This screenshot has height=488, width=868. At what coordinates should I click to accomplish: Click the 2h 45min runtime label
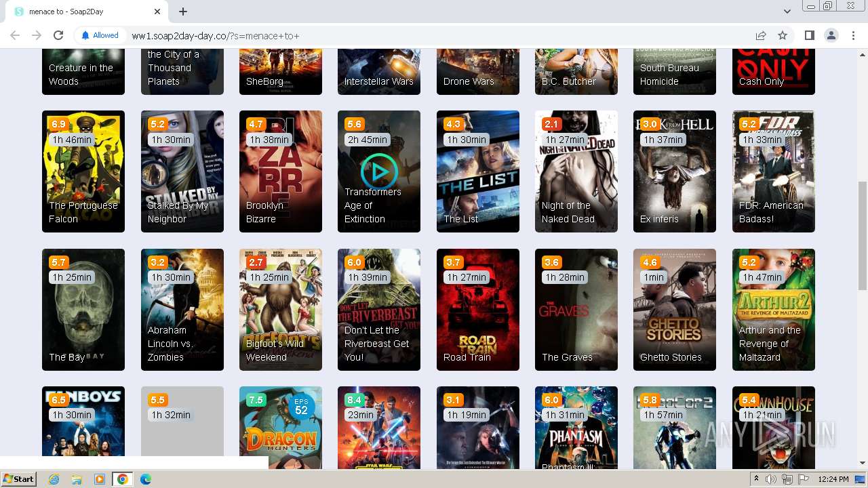tap(368, 140)
